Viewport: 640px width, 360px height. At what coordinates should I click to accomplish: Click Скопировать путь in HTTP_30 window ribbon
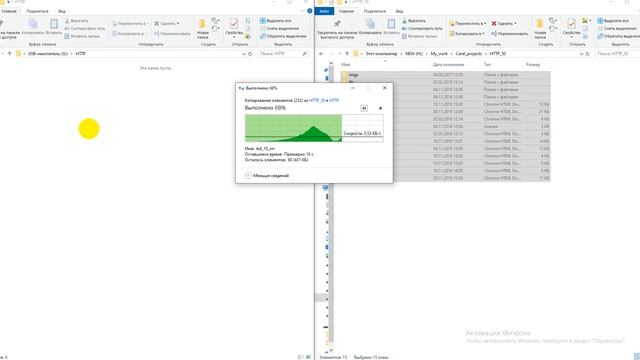pos(422,29)
